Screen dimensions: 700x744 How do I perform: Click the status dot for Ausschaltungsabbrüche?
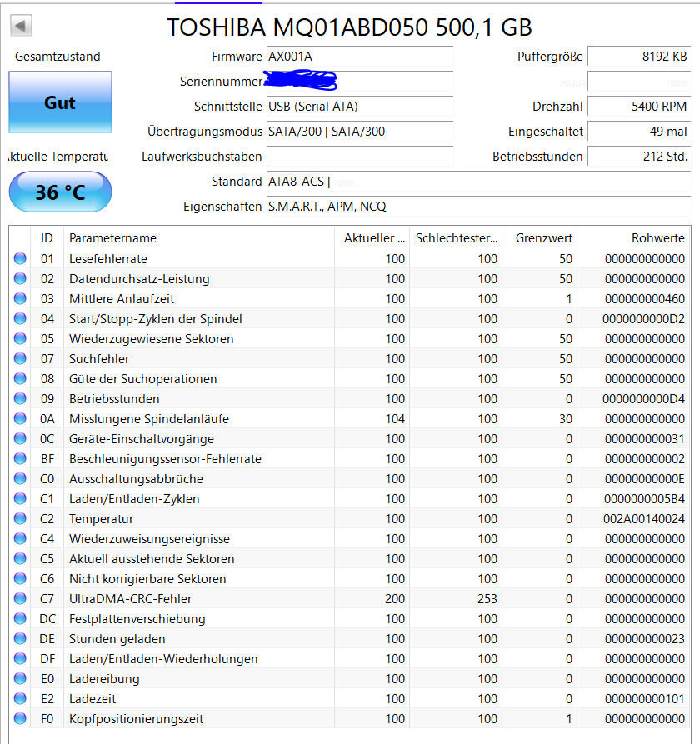click(20, 478)
